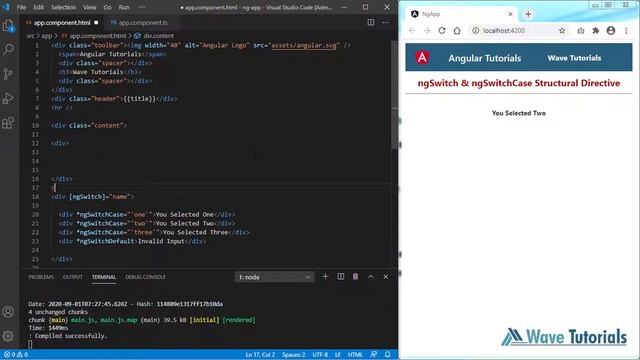Click code line with ngSwitchDefault
Screen dimensions: 640x360
click(x=132, y=241)
